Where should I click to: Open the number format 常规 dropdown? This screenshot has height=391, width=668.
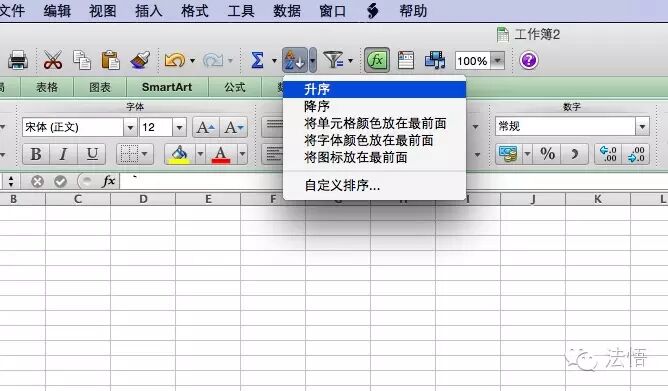click(x=642, y=126)
